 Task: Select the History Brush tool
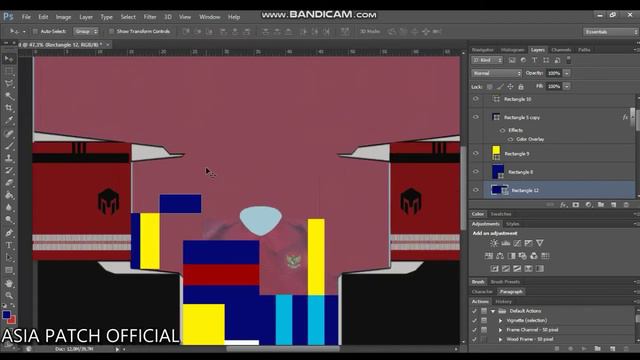[x=9, y=171]
